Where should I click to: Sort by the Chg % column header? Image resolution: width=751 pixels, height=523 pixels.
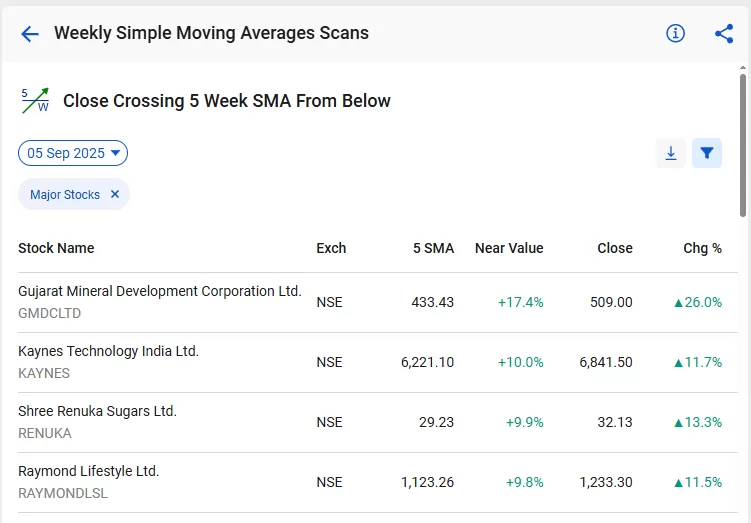(x=702, y=248)
